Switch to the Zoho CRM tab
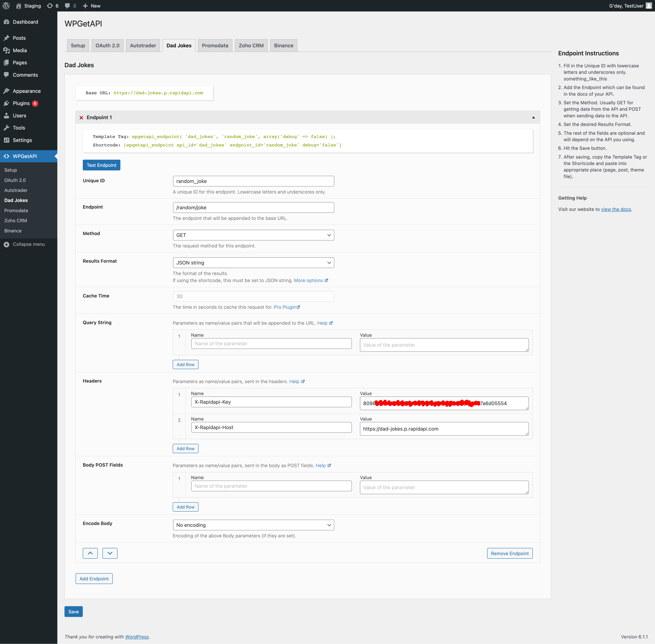 (x=251, y=46)
